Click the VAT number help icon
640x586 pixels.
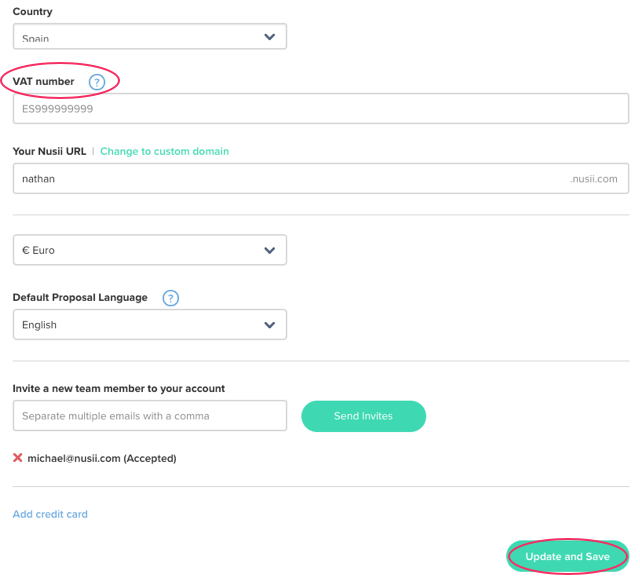point(97,82)
